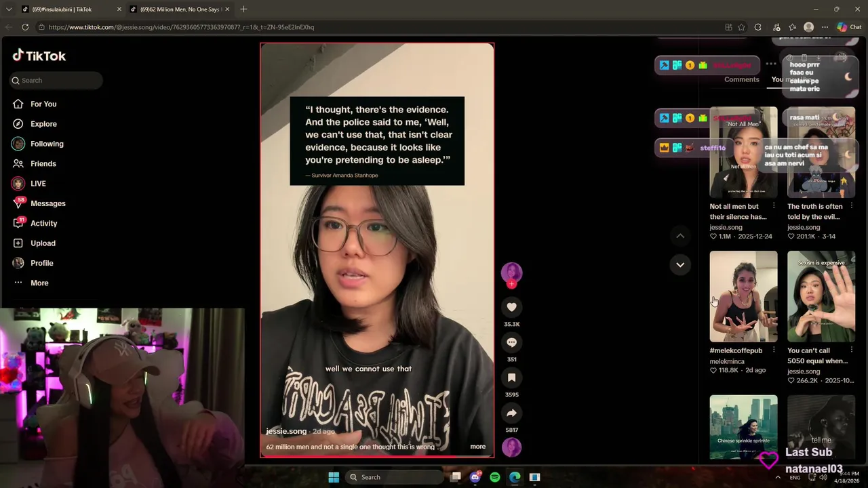This screenshot has width=868, height=488.
Task: Open the #melekcoffepub video thumbnail
Action: pyautogui.click(x=743, y=296)
